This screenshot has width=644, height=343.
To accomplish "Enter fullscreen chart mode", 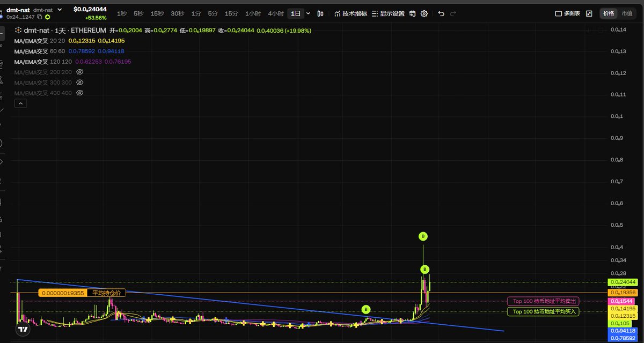I will point(589,13).
